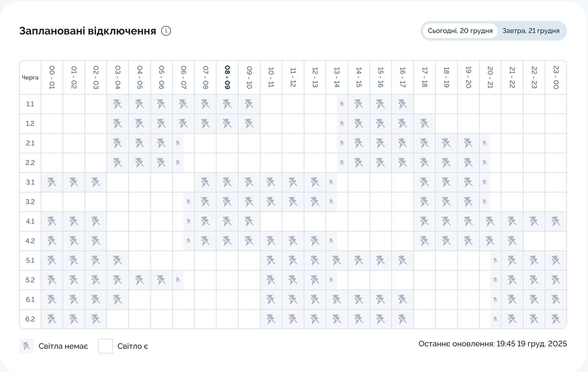Select the 08 - 09 column header
Image resolution: width=588 pixels, height=372 pixels.
(x=227, y=77)
